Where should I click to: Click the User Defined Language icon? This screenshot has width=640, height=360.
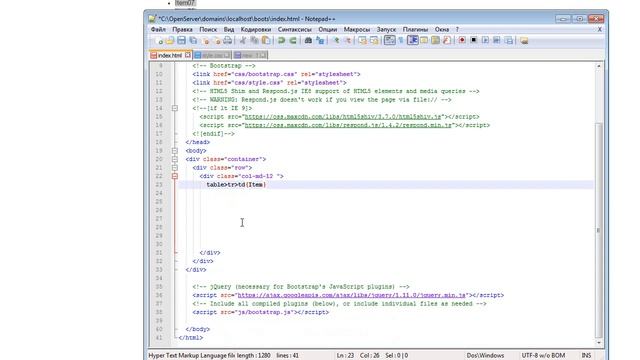pos(424,40)
